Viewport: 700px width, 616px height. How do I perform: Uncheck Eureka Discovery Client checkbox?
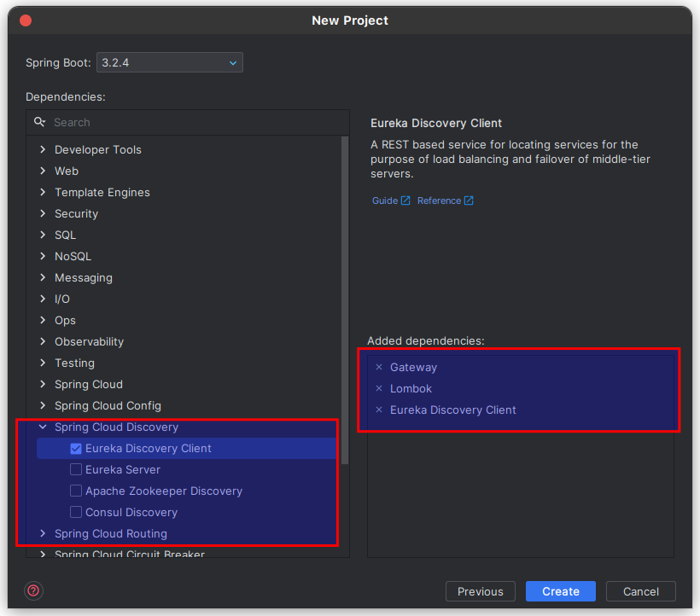(x=76, y=448)
